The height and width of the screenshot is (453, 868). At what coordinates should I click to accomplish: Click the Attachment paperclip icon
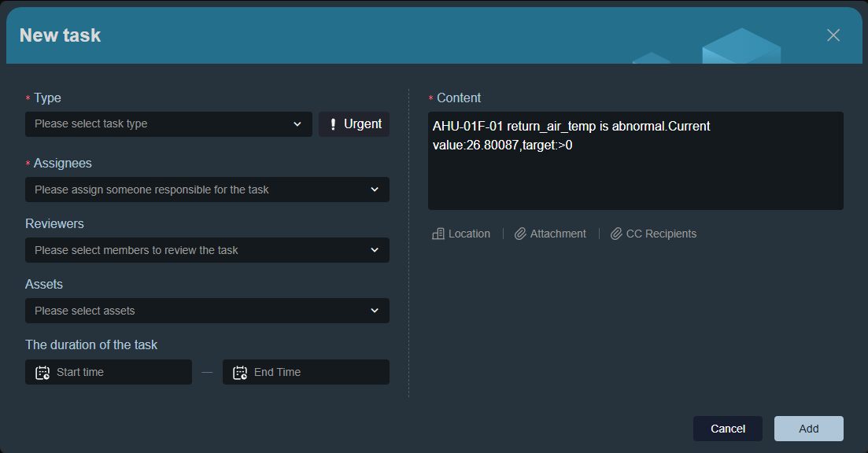tap(520, 234)
